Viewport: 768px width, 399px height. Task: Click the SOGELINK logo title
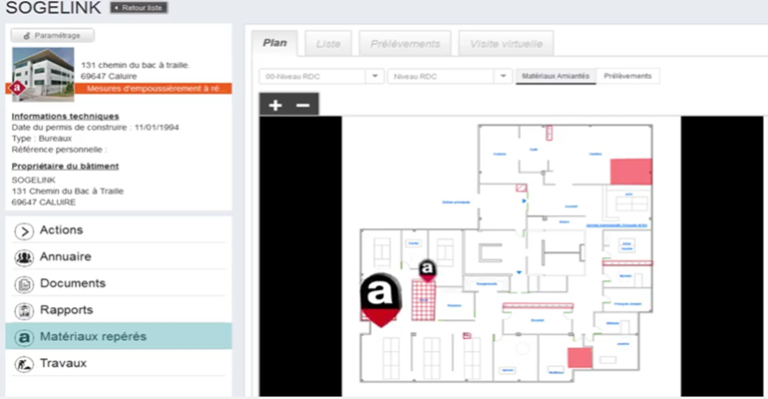point(53,7)
